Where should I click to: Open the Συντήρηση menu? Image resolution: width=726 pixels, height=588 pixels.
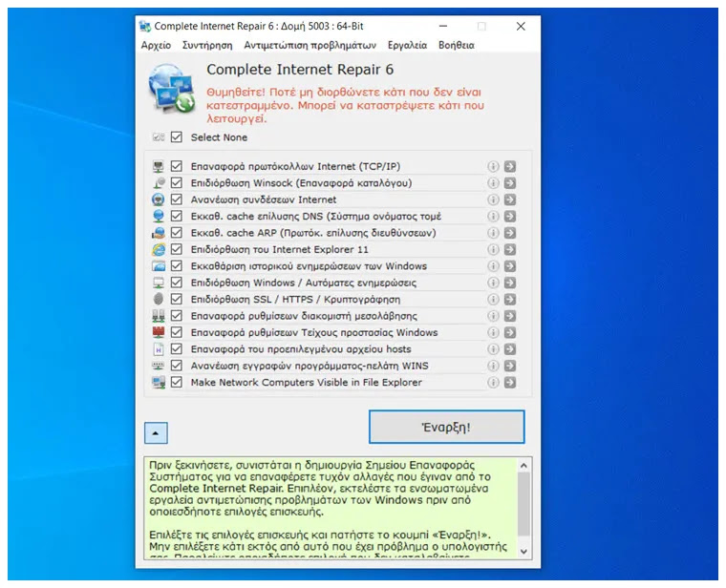tap(207, 45)
